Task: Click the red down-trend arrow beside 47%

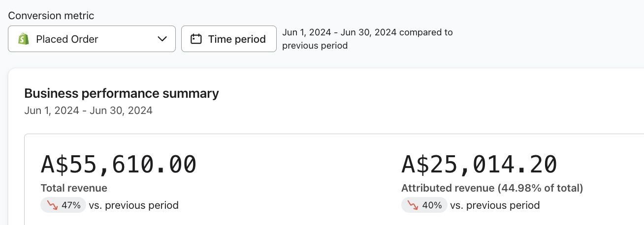Action: [53, 205]
